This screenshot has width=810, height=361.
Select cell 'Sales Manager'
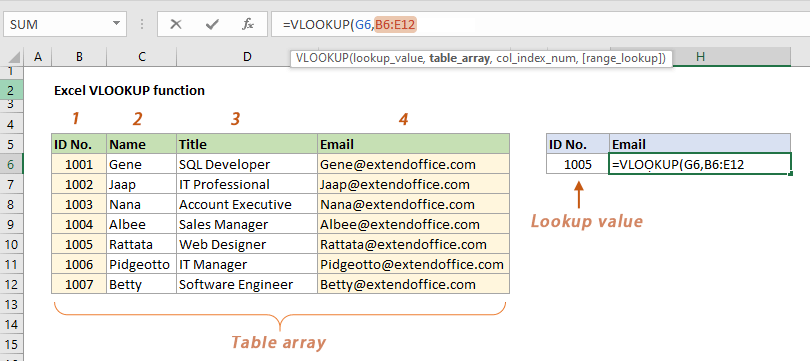click(247, 225)
